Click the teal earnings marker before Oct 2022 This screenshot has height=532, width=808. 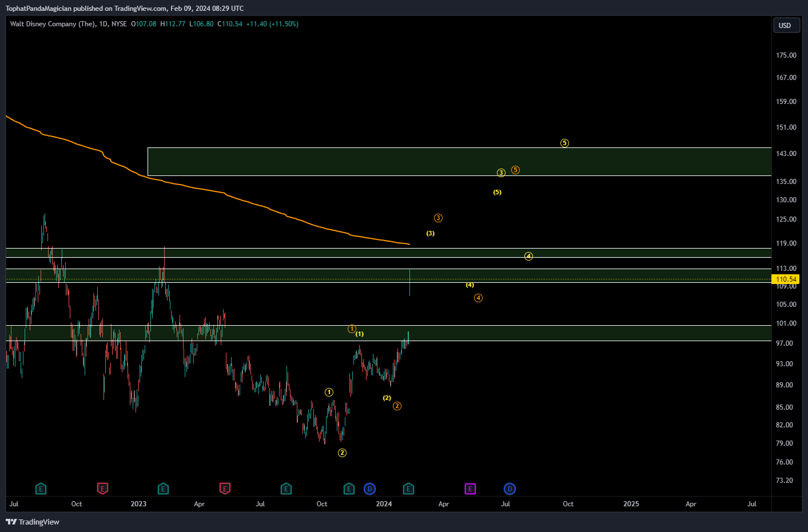[x=41, y=489]
